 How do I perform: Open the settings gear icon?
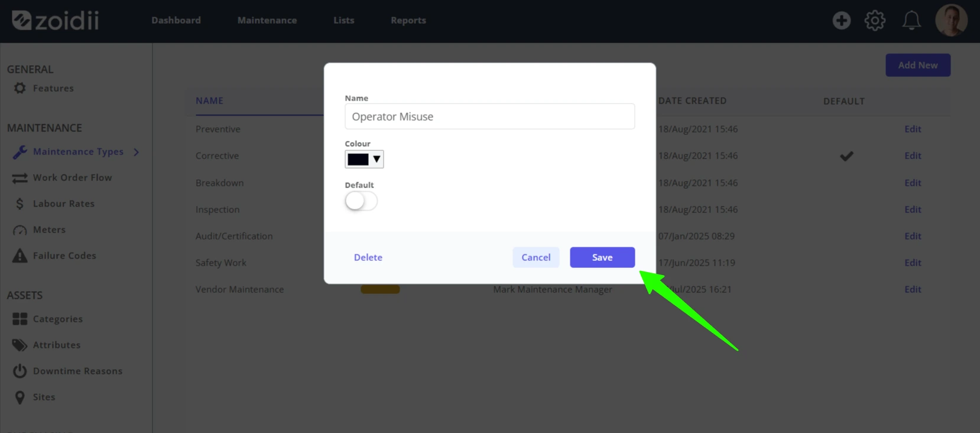pyautogui.click(x=875, y=20)
